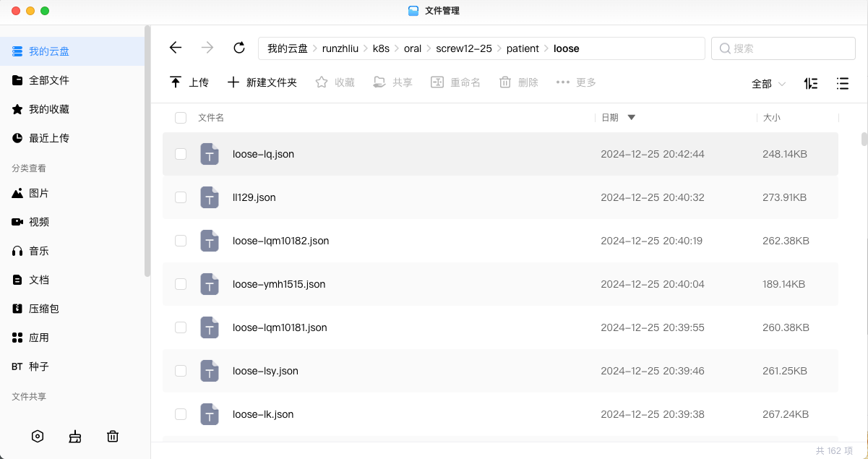This screenshot has height=459, width=868.
Task: Click the file icon of ll129.json
Action: pos(210,197)
